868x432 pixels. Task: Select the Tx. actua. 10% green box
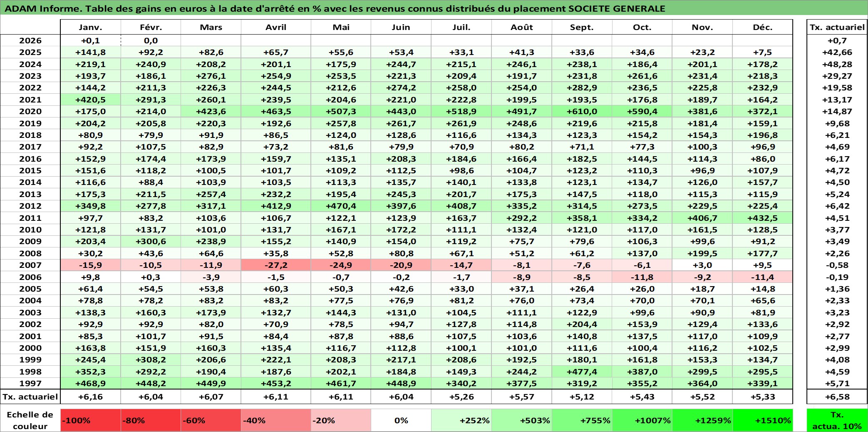point(837,420)
